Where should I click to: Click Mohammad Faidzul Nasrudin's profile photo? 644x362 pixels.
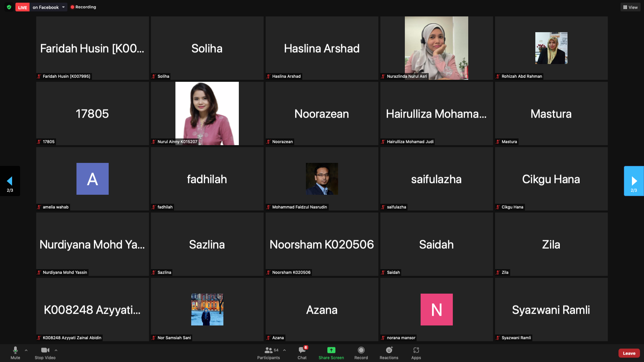pos(322,179)
